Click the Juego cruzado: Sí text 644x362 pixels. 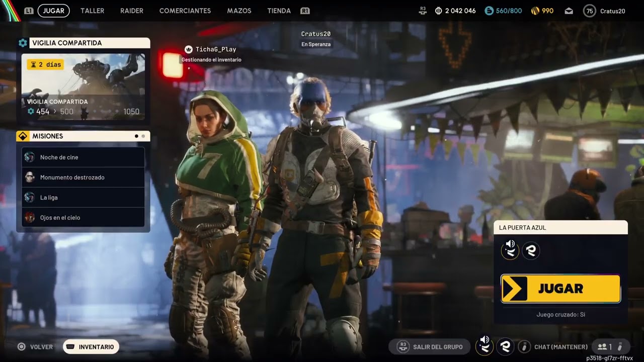coord(560,315)
